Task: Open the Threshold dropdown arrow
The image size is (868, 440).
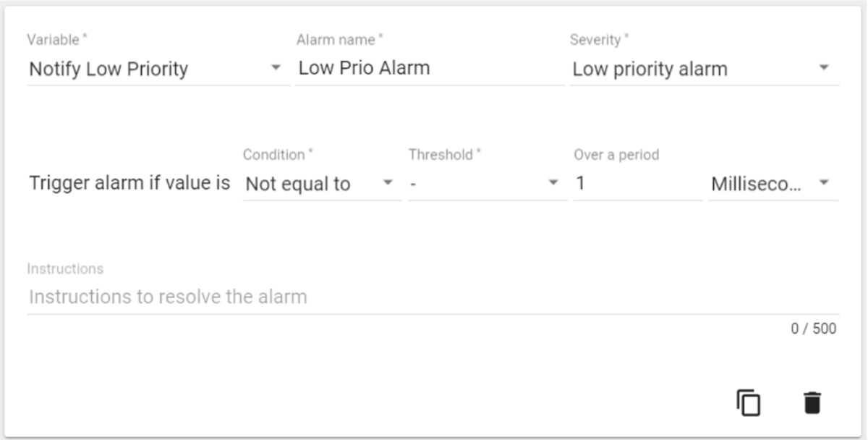Action: pyautogui.click(x=553, y=182)
